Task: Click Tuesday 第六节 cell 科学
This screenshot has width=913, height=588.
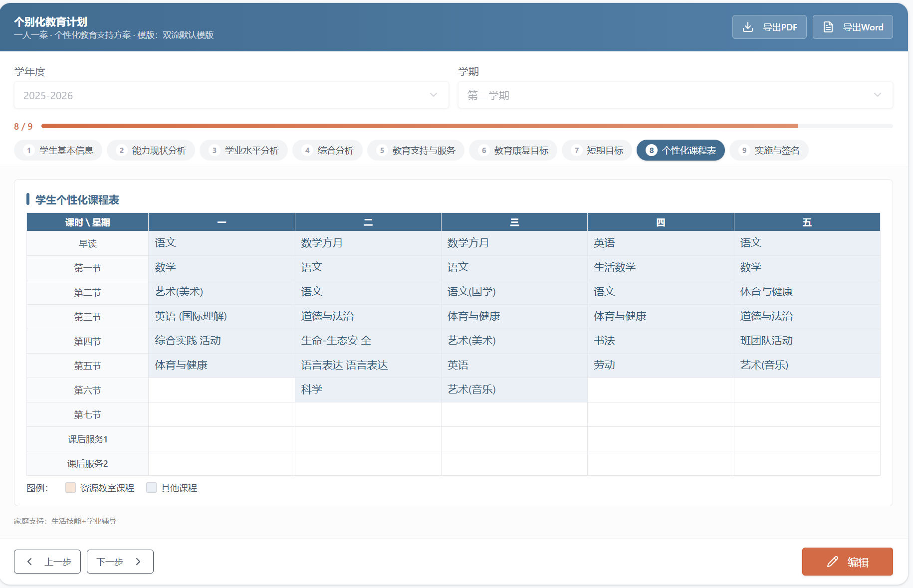Action: (368, 390)
